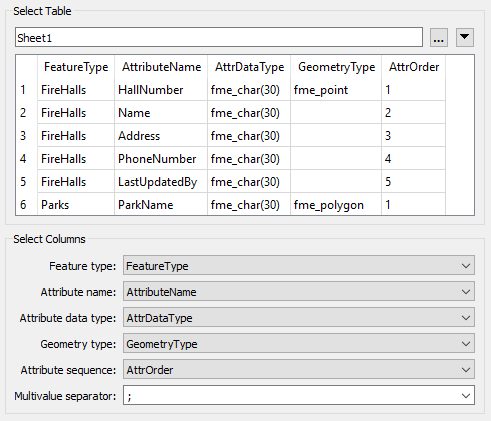Click the black down-arrow button beside browse
Viewport: 491px width, 421px height.
(465, 37)
